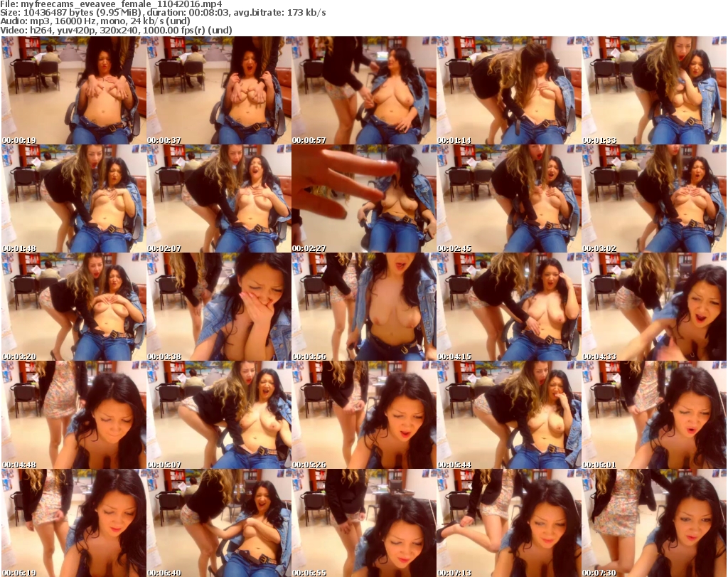Pick the contact-sheet frame at 00:06:19
728x577 pixels.
click(74, 523)
